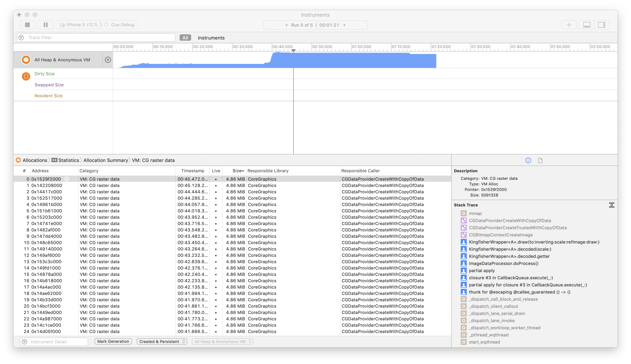
Task: Switch to the Allocation Summary breadcrumb item
Action: (x=106, y=160)
